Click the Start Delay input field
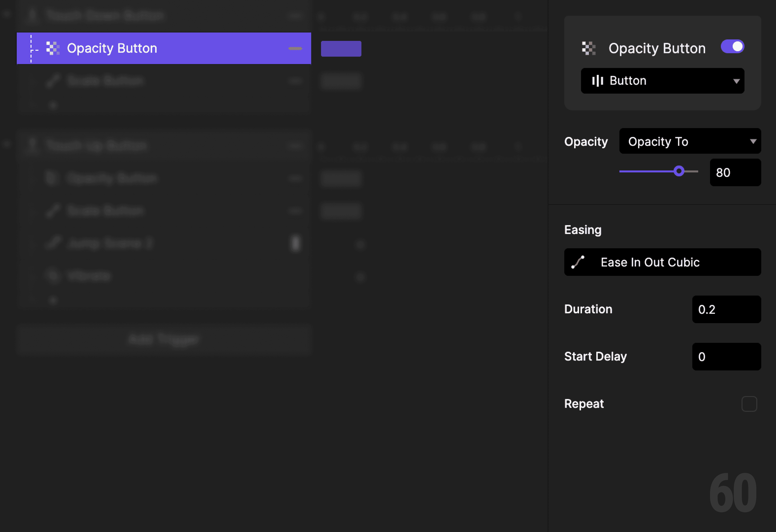 (727, 357)
